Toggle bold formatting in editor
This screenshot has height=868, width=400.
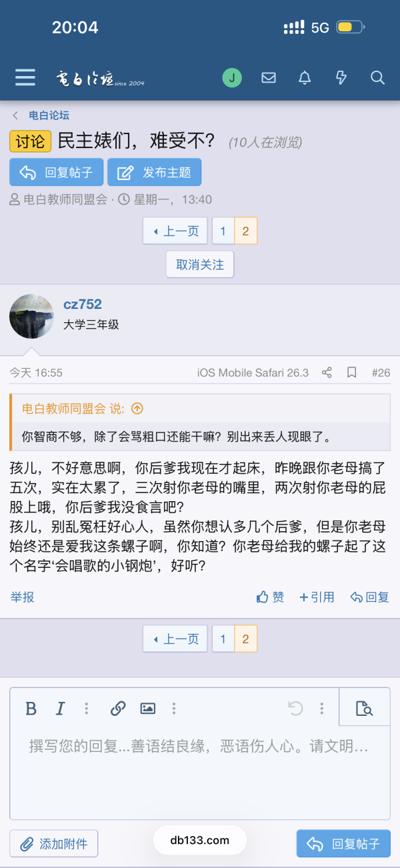[x=31, y=708]
